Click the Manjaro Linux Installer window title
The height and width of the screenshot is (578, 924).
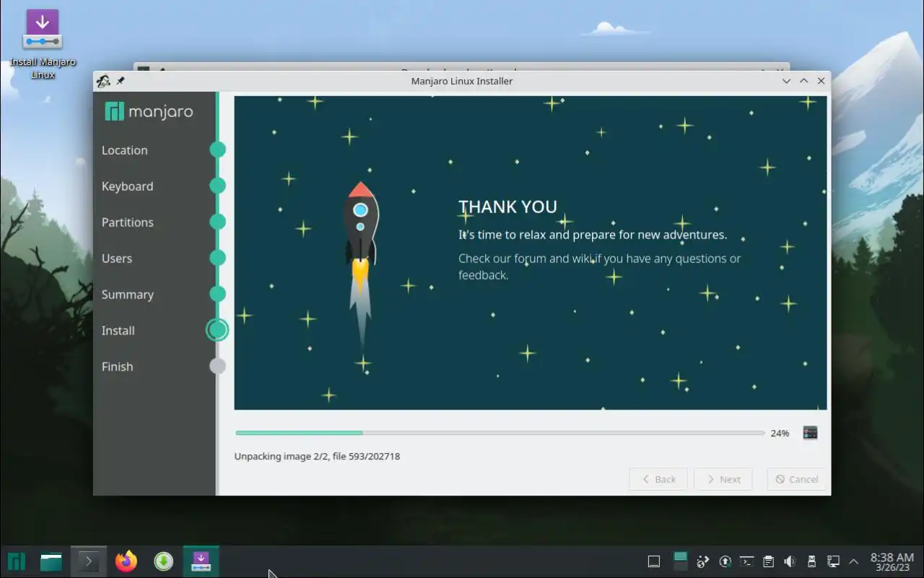coord(462,81)
